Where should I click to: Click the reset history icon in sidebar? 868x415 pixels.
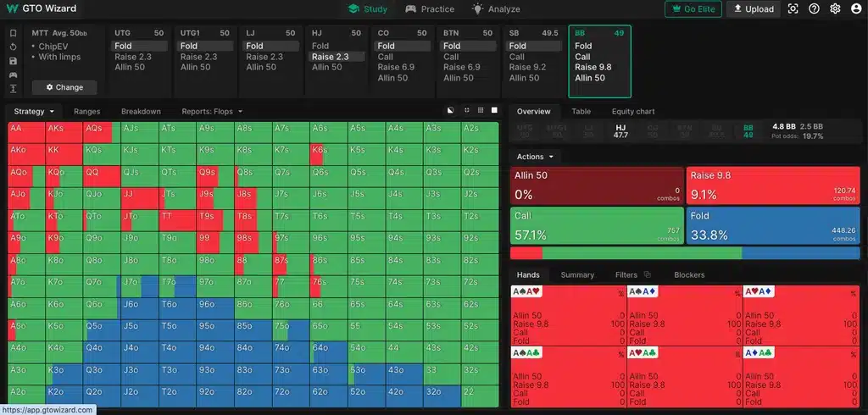pyautogui.click(x=14, y=47)
